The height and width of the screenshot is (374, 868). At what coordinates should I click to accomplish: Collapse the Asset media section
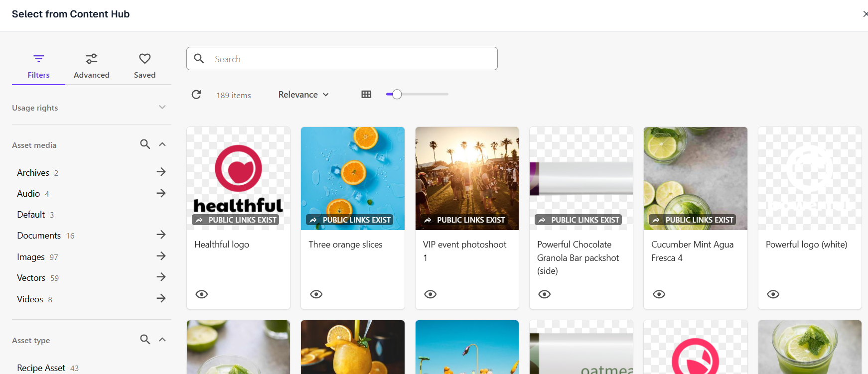(162, 144)
